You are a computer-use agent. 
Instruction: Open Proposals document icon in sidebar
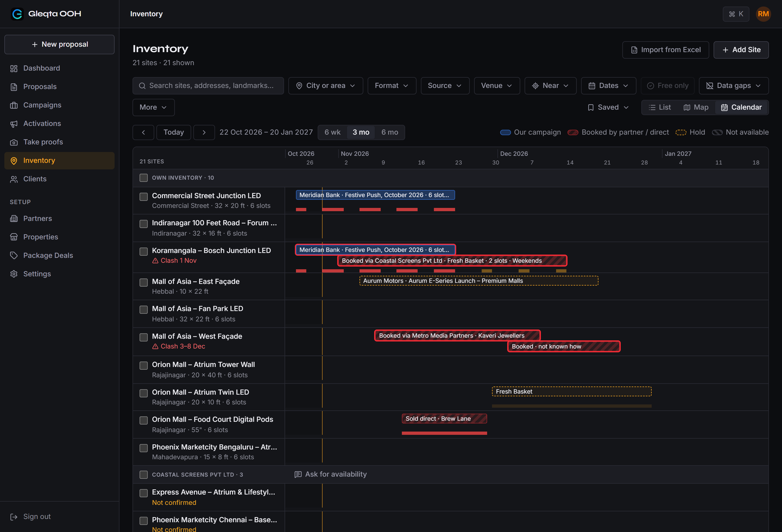[14, 87]
